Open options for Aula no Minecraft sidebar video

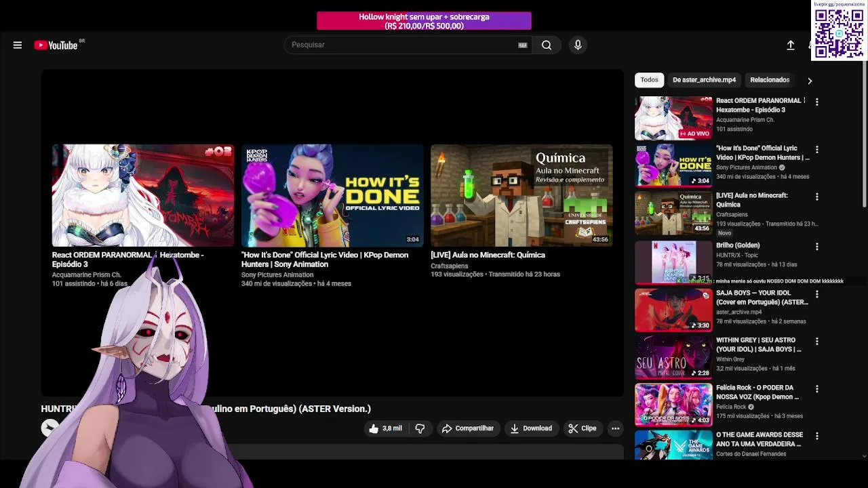817,197
